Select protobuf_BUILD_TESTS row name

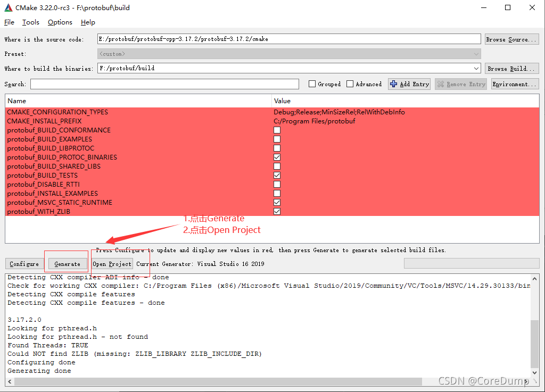43,176
